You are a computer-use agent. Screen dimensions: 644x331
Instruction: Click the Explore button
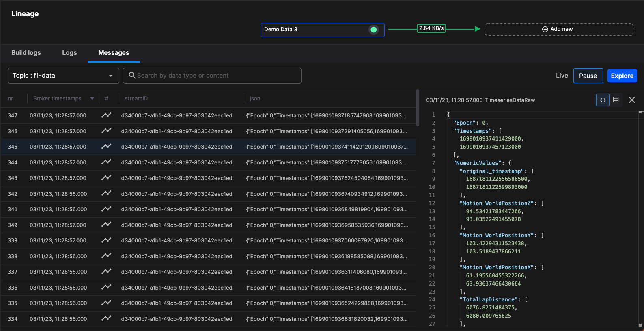622,76
